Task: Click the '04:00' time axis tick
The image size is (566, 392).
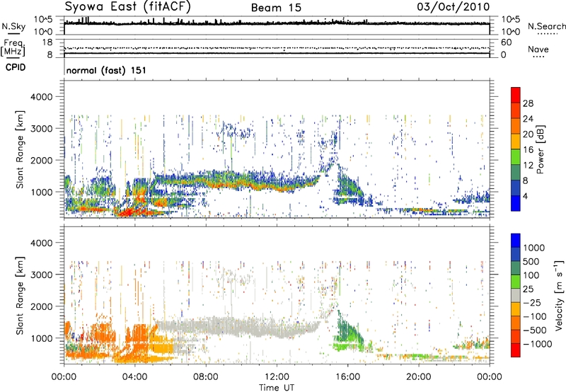Action: 135,377
